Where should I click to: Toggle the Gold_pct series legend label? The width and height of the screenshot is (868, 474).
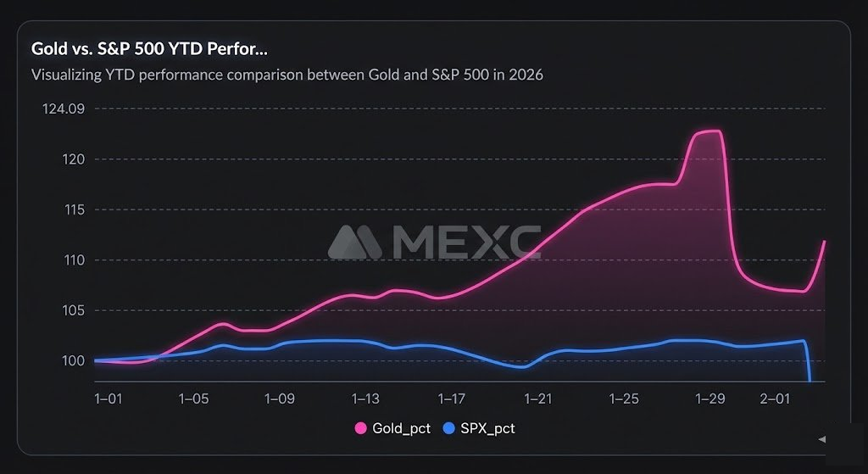click(401, 428)
